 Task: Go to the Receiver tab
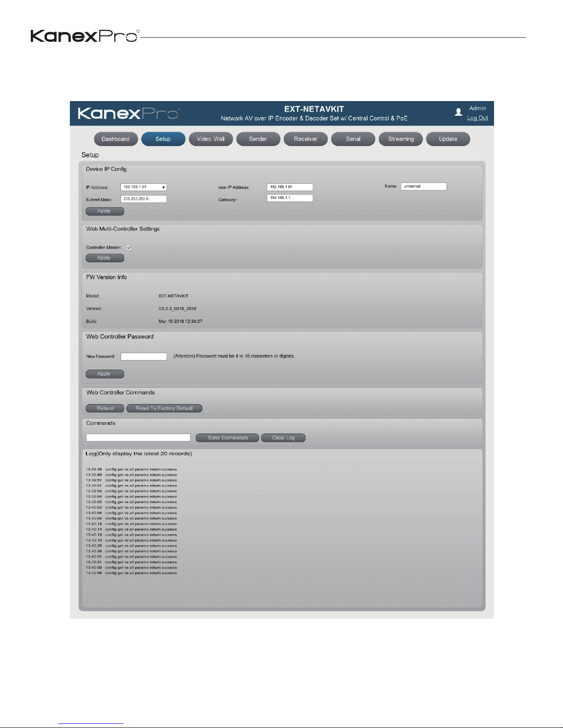(x=306, y=139)
